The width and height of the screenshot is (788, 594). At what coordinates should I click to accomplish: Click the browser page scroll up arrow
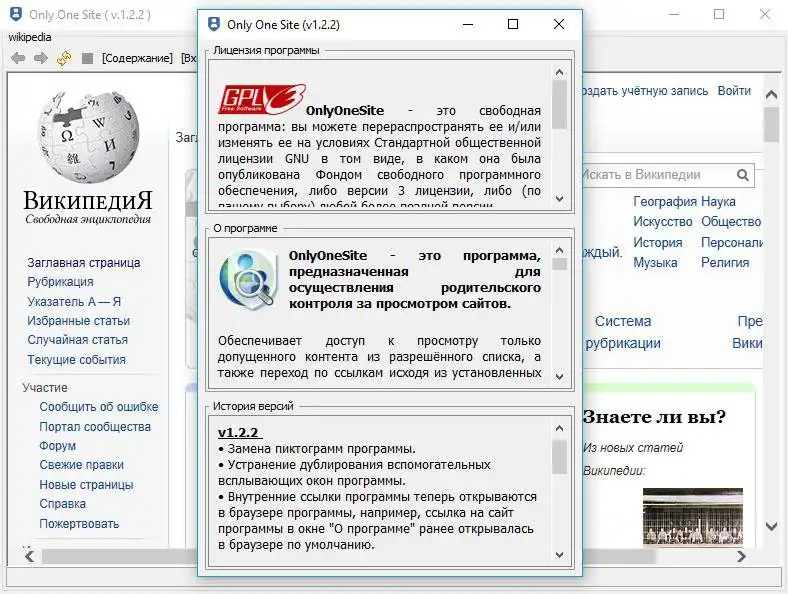click(771, 94)
